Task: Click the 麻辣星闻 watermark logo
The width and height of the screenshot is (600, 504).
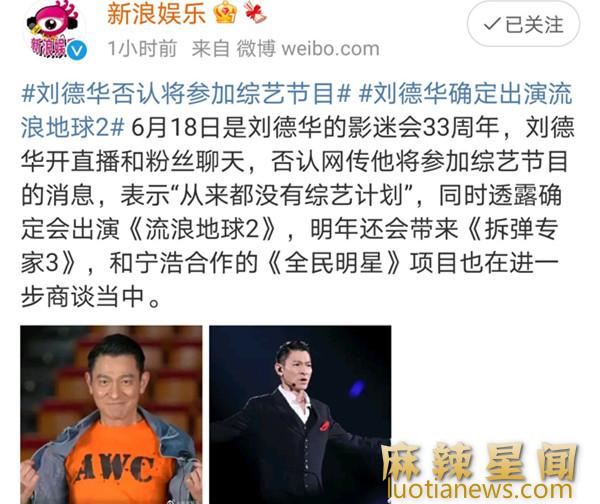Action: (479, 462)
